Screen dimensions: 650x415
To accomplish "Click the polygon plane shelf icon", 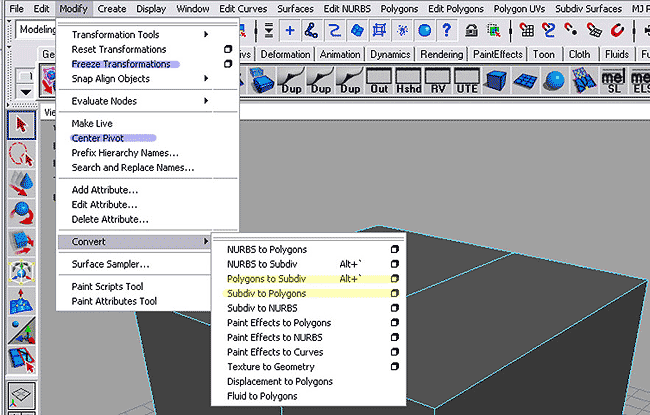I will tap(526, 81).
